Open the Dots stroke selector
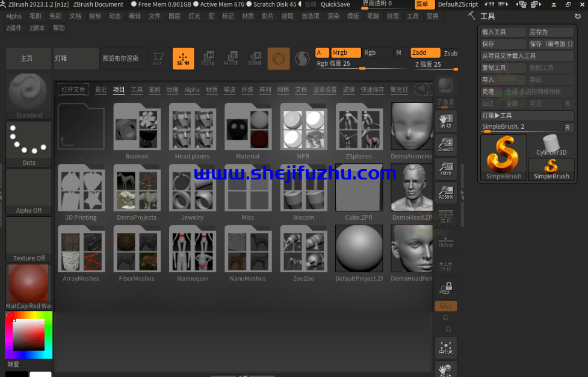 pos(28,144)
